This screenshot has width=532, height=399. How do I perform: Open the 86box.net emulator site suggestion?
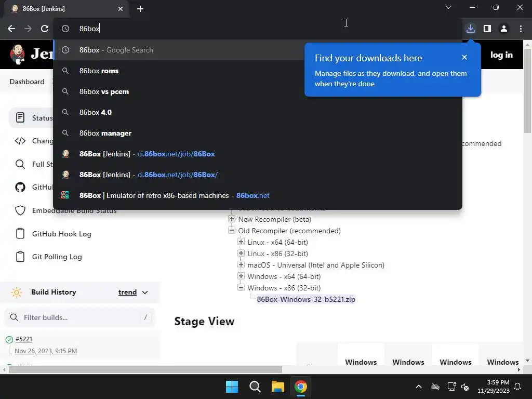pos(258,195)
